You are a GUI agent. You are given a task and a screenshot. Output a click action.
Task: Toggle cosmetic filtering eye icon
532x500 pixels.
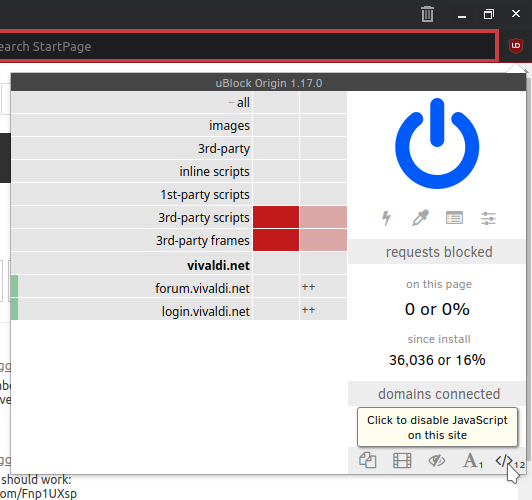pyautogui.click(x=437, y=461)
